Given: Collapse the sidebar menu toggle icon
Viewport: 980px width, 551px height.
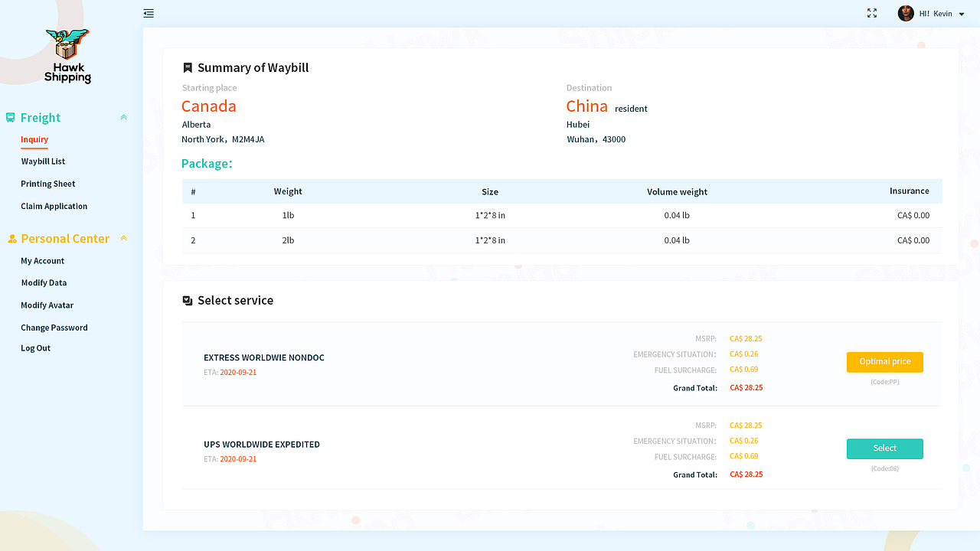Looking at the screenshot, I should pyautogui.click(x=149, y=13).
